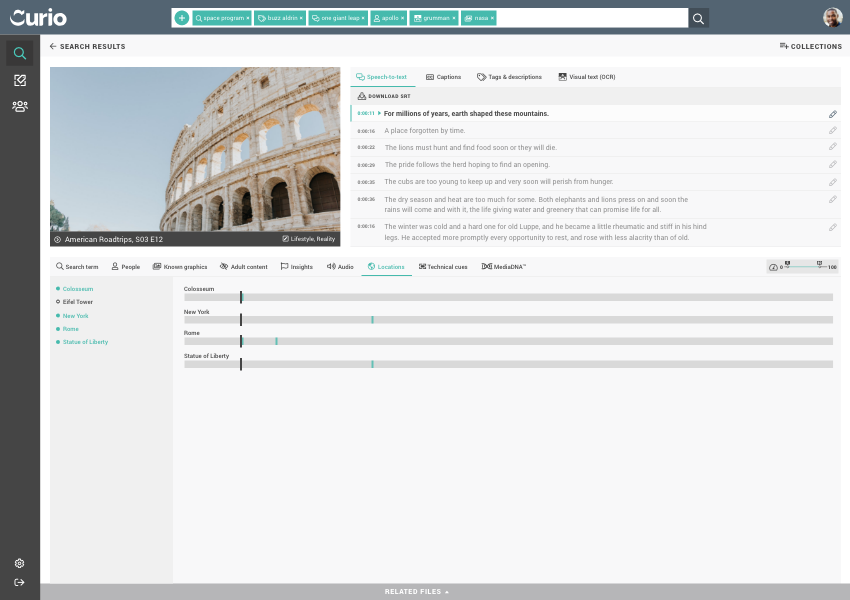Click the Download SRT button
Viewport: 850px width, 600px height.
pyautogui.click(x=384, y=96)
